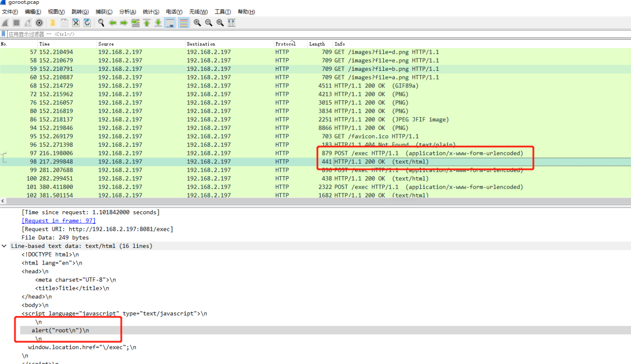Open the 无线(W) menu
Image resolution: width=631 pixels, height=364 pixels.
click(199, 12)
